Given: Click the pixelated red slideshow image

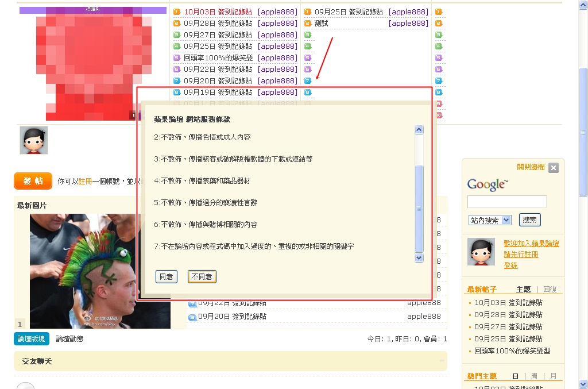Looking at the screenshot, I should [93, 64].
